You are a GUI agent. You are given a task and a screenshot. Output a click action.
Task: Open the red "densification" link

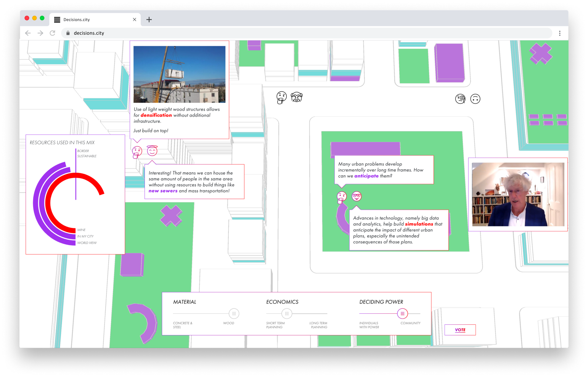click(x=156, y=115)
